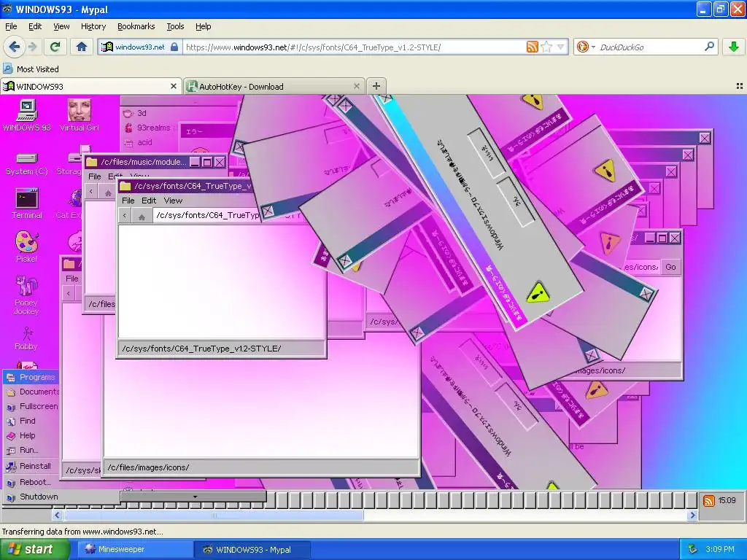Open Most Visited bookmarks folder
747x560 pixels.
point(31,69)
